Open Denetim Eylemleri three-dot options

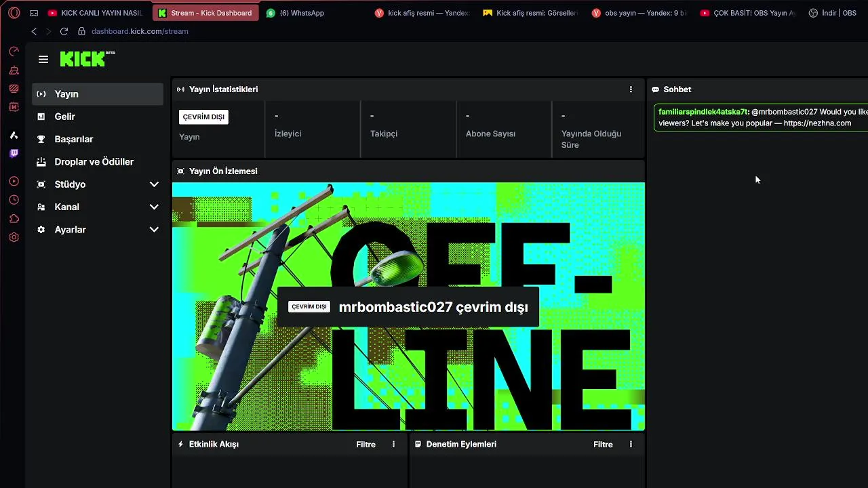[631, 445]
